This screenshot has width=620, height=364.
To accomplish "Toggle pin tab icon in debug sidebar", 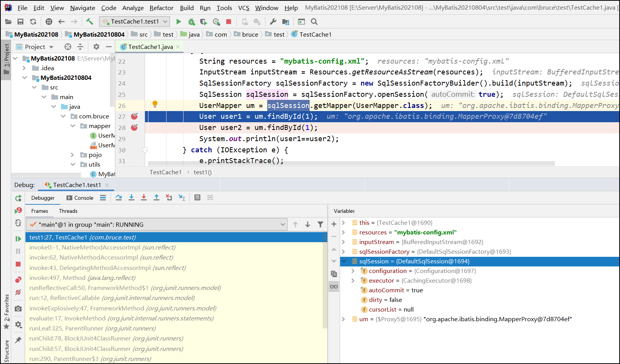I will pos(18,340).
